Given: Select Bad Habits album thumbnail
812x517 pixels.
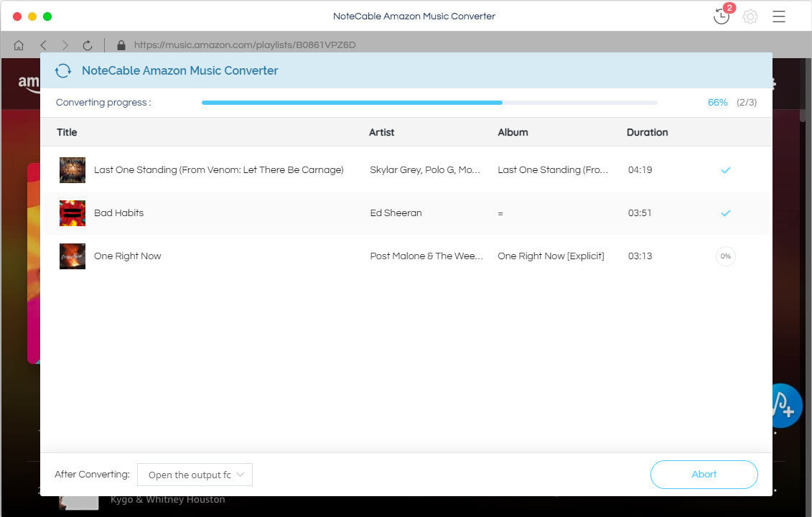Looking at the screenshot, I should pos(73,213).
